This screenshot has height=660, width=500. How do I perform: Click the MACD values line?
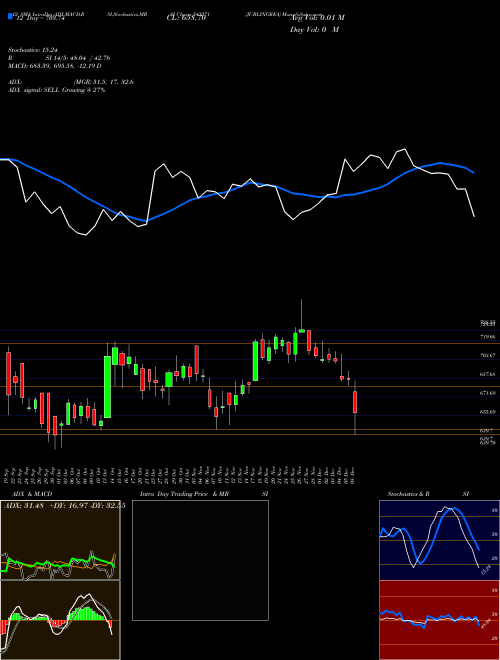point(55,66)
